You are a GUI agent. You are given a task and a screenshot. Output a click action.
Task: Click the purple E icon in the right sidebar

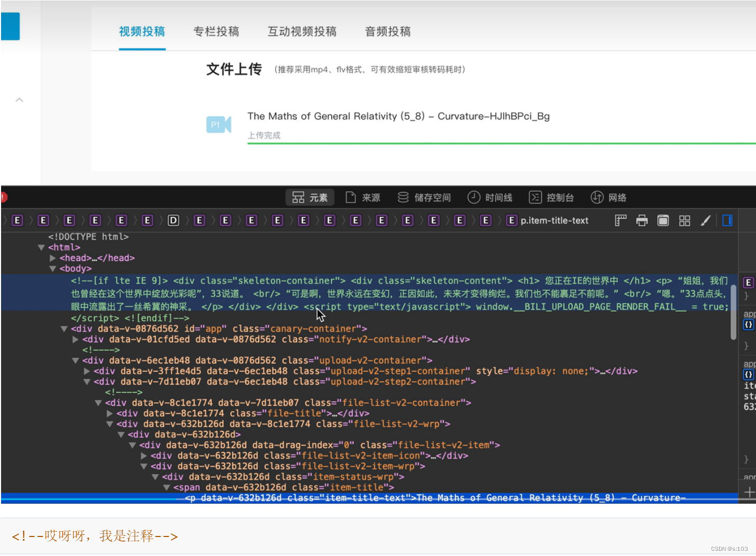coord(748,282)
